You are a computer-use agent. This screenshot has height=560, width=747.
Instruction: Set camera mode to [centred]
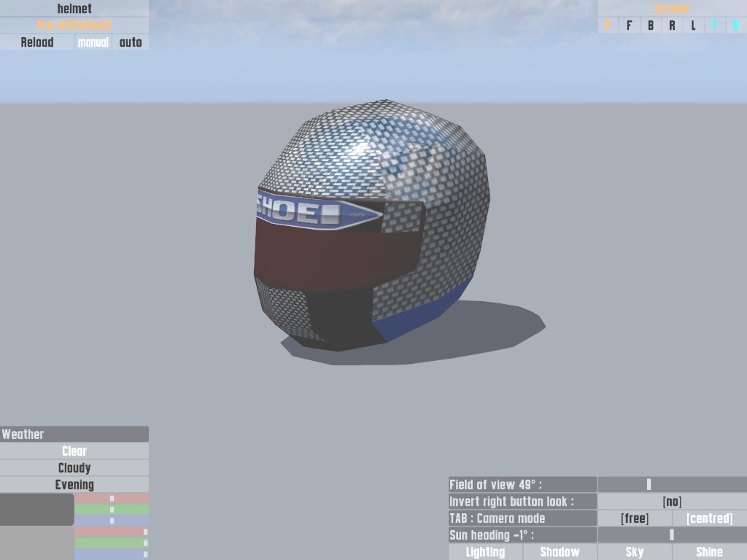pyautogui.click(x=710, y=518)
